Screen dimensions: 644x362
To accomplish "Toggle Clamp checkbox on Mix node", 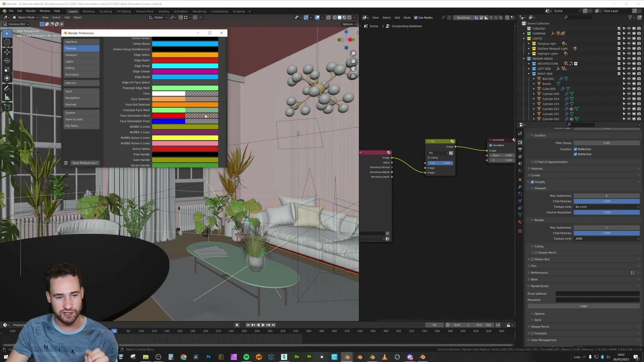I will coord(429,158).
